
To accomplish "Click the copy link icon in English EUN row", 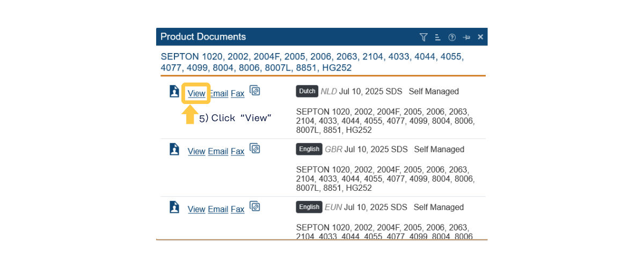I will (x=255, y=206).
